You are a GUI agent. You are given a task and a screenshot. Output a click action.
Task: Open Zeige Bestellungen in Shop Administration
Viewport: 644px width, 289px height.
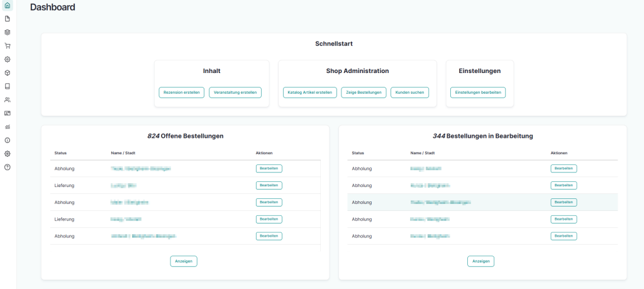coord(364,93)
